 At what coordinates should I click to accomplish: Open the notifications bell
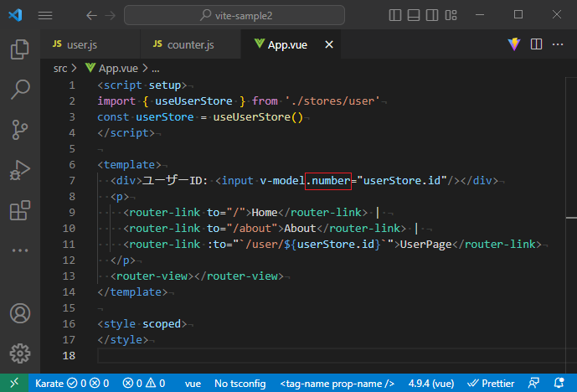click(x=559, y=384)
